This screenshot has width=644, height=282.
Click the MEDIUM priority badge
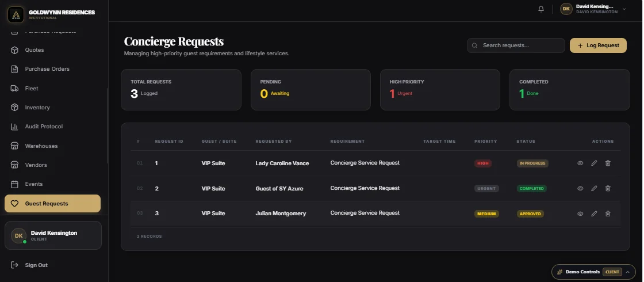[486, 214]
